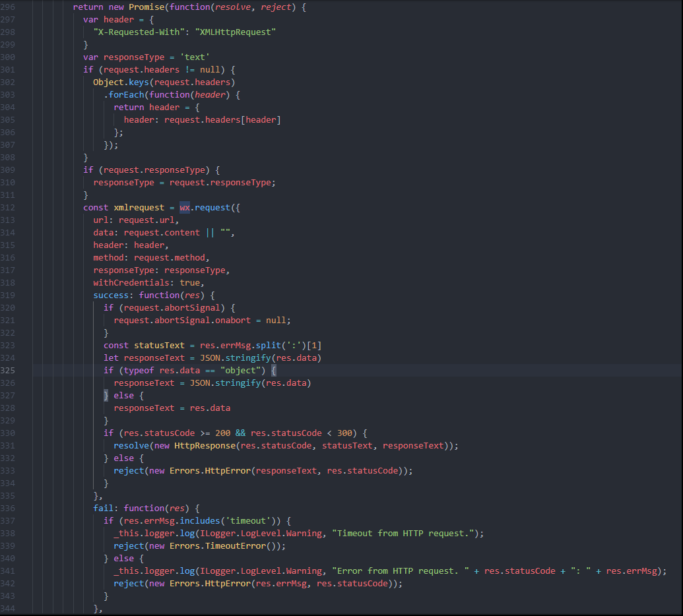Click the HttpResponse class name
This screenshot has height=616, width=683.
(x=205, y=446)
